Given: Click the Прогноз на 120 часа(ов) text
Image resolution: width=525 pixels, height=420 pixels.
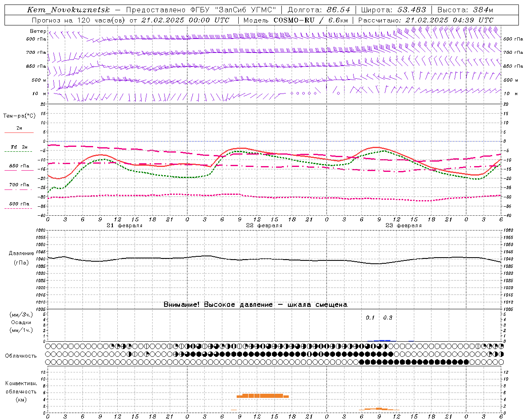Looking at the screenshot, I should [79, 20].
